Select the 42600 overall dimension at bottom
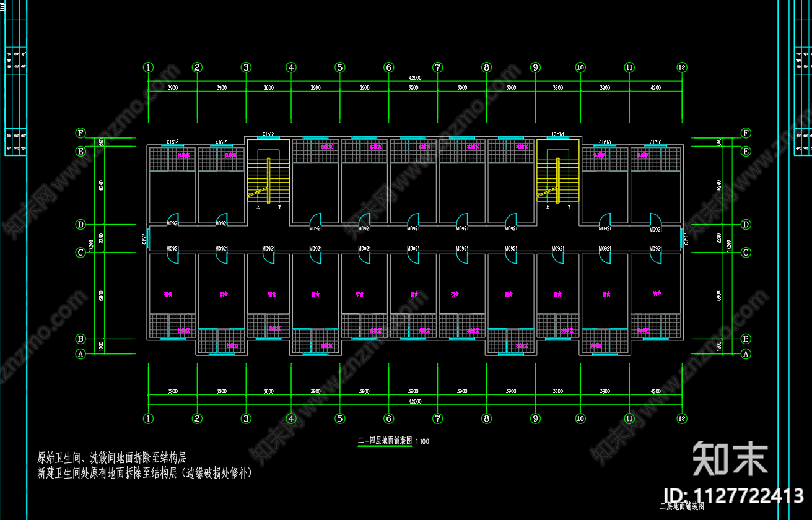 (414, 402)
